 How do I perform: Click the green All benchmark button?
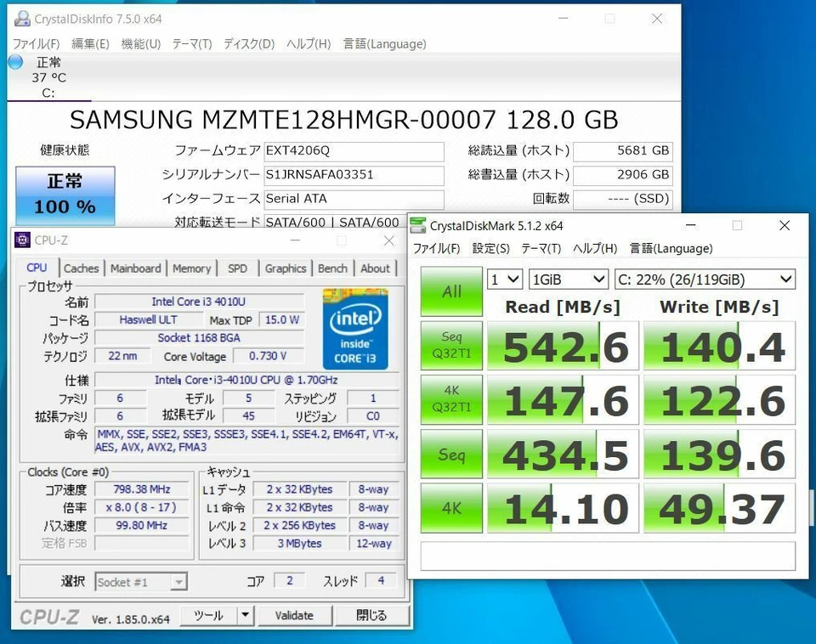[451, 291]
